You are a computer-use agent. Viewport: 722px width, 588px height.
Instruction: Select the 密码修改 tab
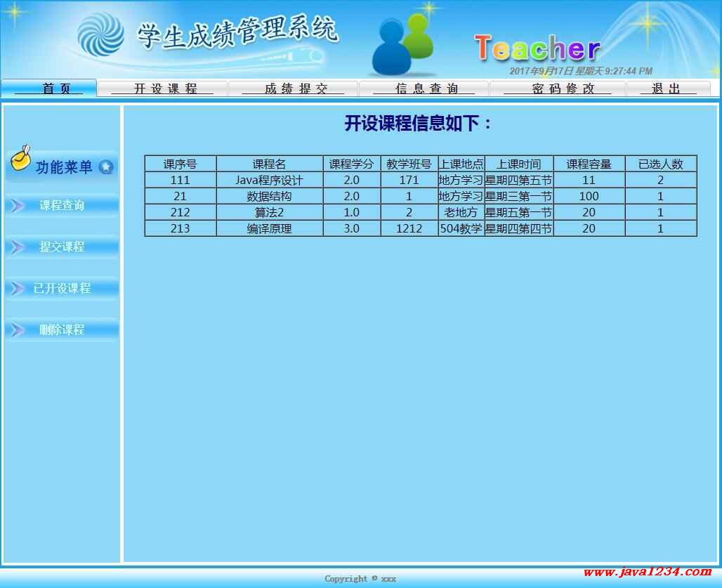click(x=558, y=89)
